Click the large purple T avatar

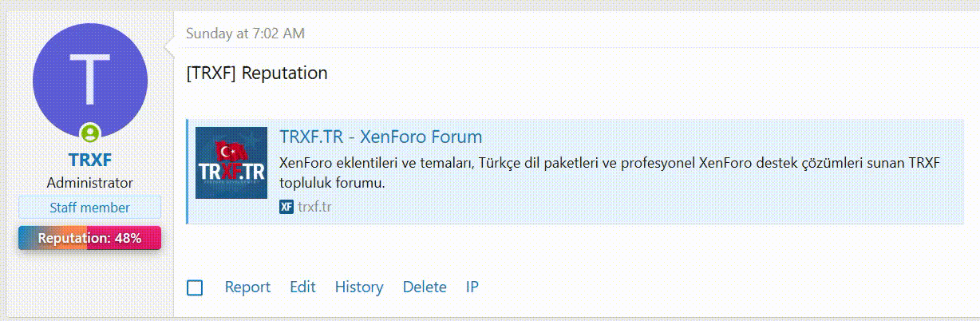pos(89,80)
